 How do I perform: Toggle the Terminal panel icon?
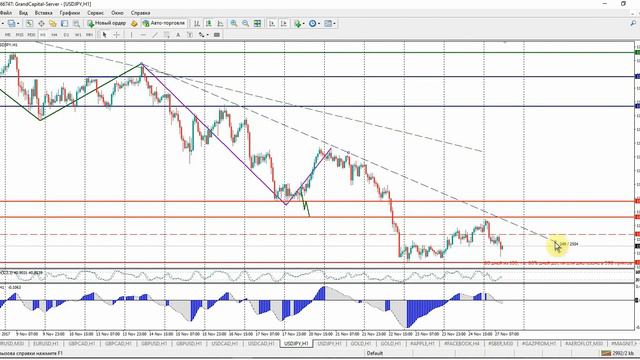(x=64, y=24)
